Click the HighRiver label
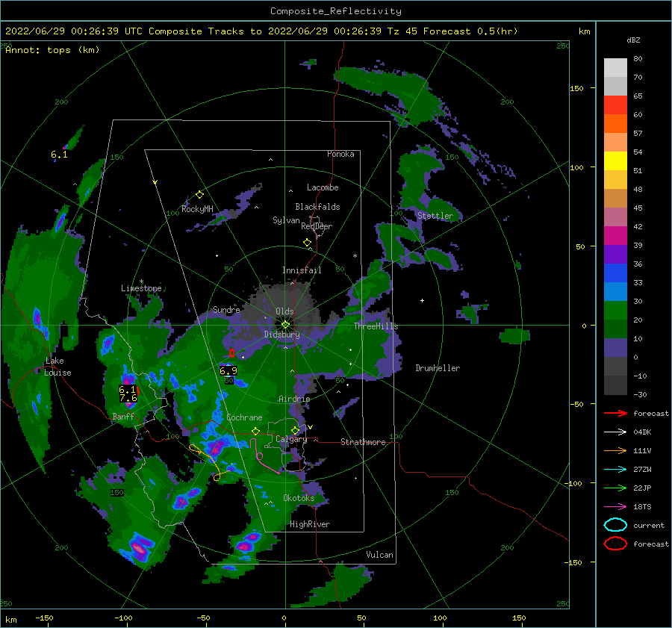The height and width of the screenshot is (628, 672). 310,524
